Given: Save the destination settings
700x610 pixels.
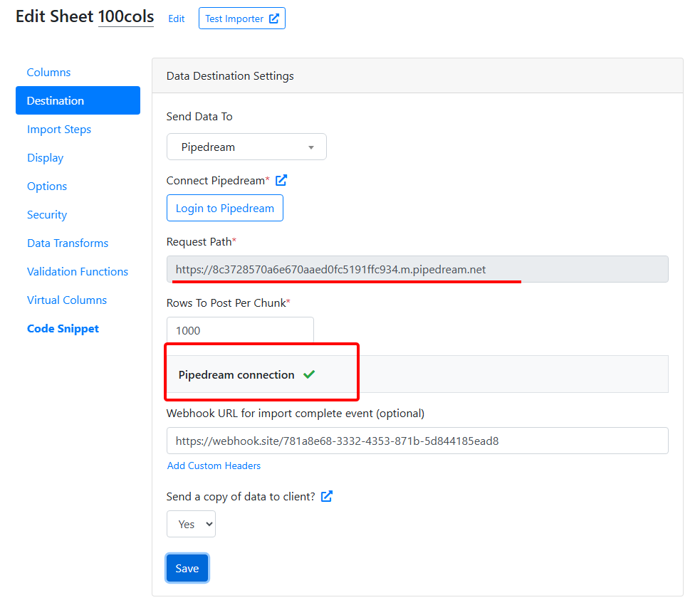Looking at the screenshot, I should (x=187, y=568).
